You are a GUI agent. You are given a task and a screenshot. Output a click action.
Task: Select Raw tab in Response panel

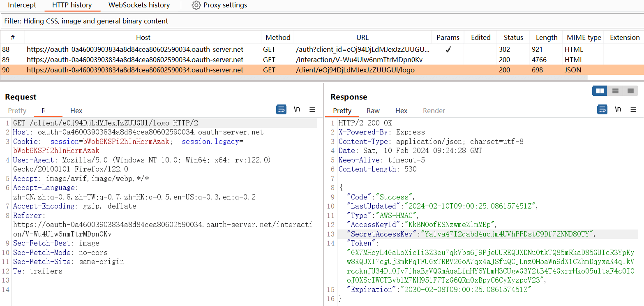click(x=373, y=111)
